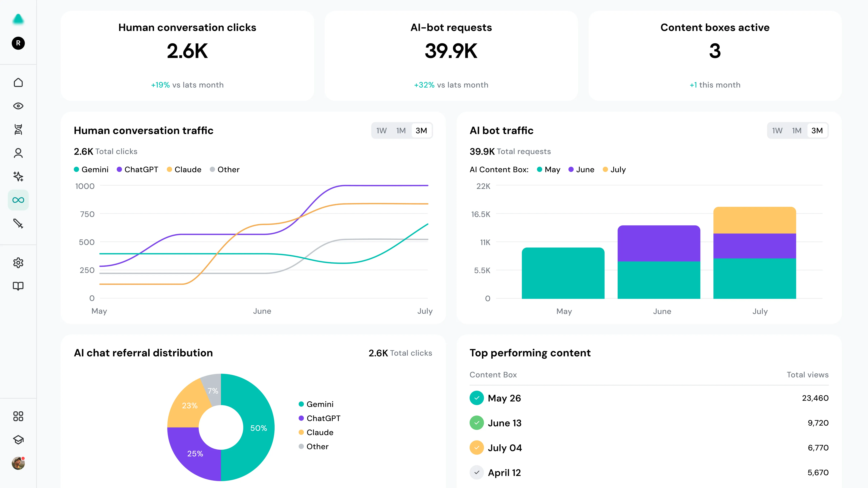Select the sparkle stars icon in sidebar
868x488 pixels.
18,177
